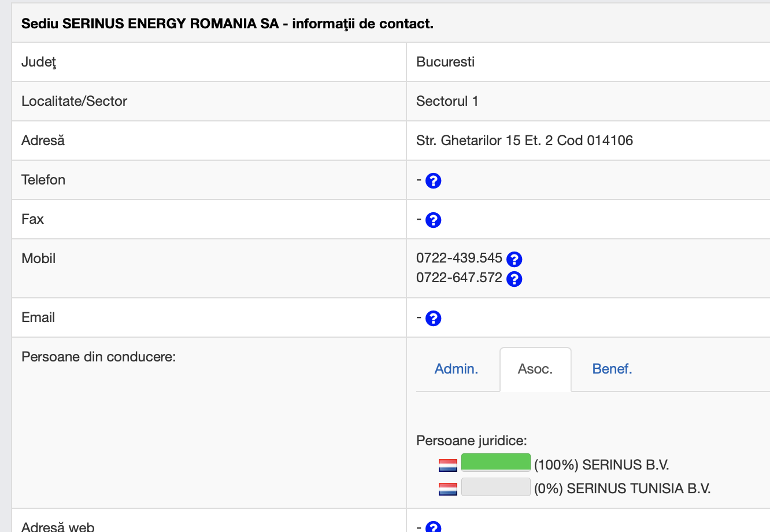Viewport: 770px width, 532px height.
Task: Click the help icon in the Fax row
Action: pos(433,220)
